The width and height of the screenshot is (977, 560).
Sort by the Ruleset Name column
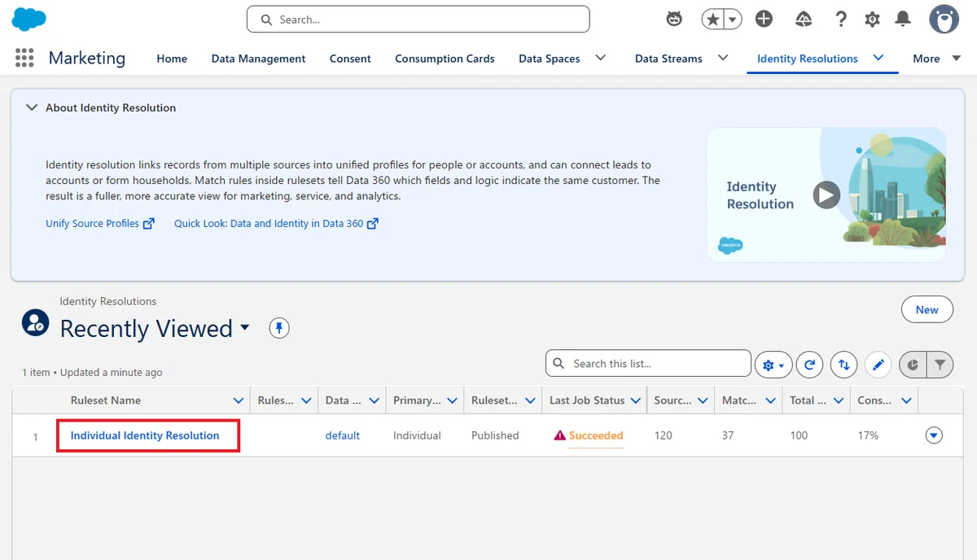(106, 400)
